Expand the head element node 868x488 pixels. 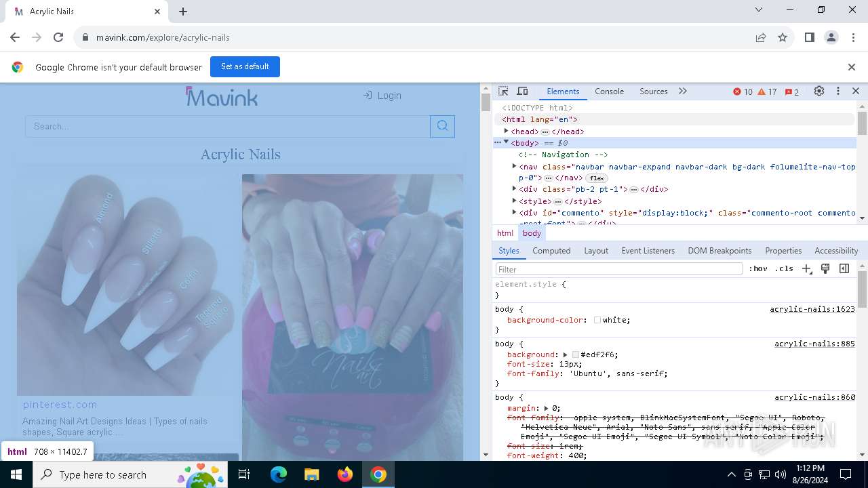coord(506,131)
